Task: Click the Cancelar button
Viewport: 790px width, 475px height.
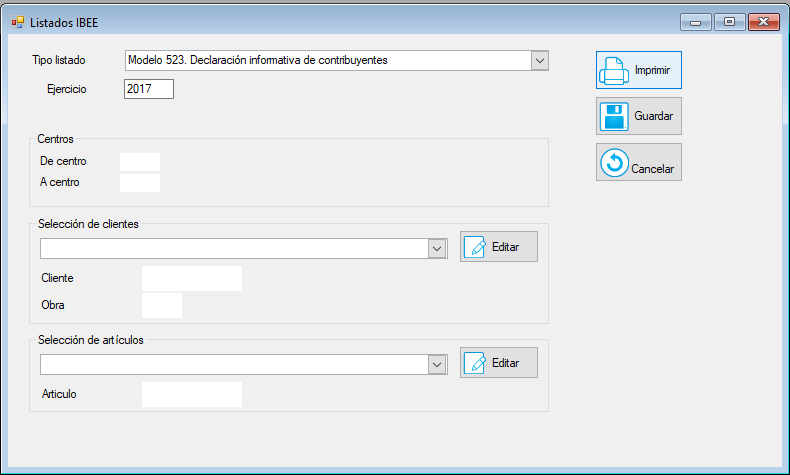Action: click(639, 162)
